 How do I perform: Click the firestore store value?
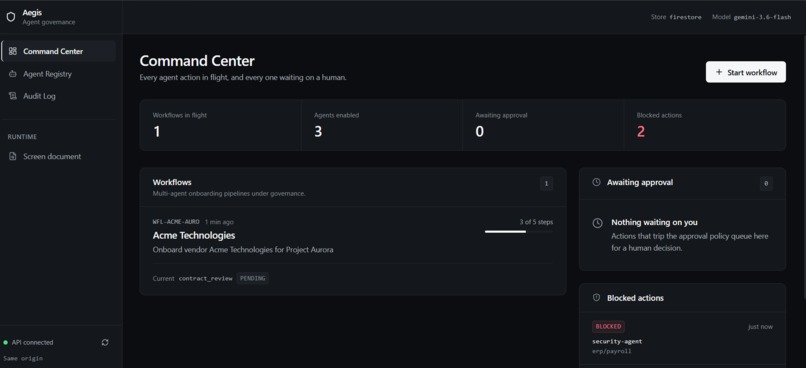pos(686,17)
